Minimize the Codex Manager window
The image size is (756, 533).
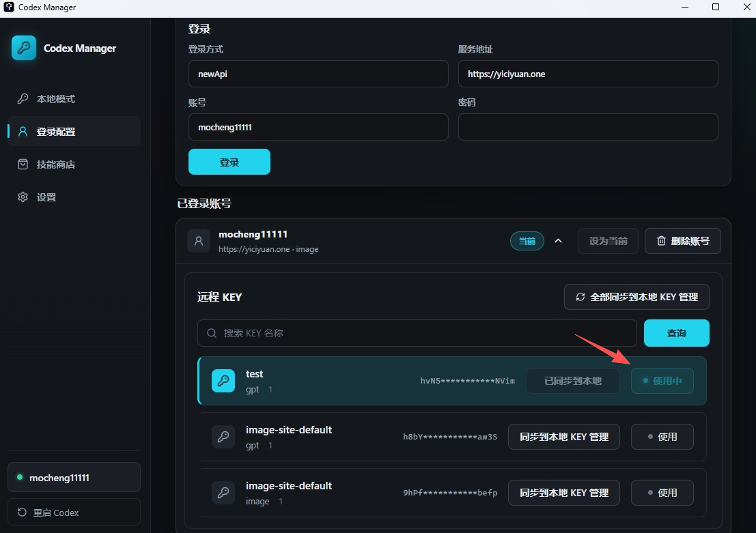pos(685,8)
